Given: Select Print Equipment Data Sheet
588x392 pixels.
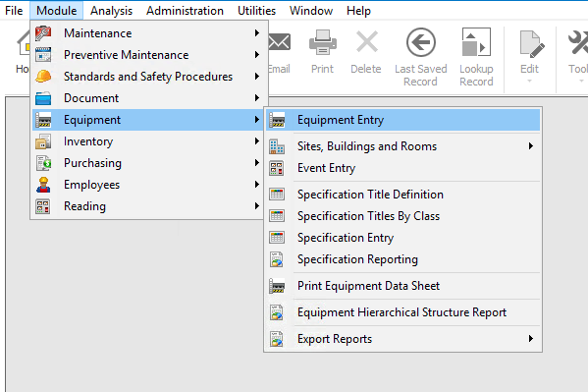Looking at the screenshot, I should click(402, 286).
